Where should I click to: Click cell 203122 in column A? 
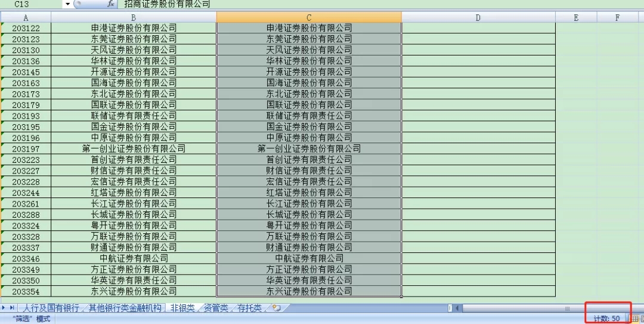point(26,28)
